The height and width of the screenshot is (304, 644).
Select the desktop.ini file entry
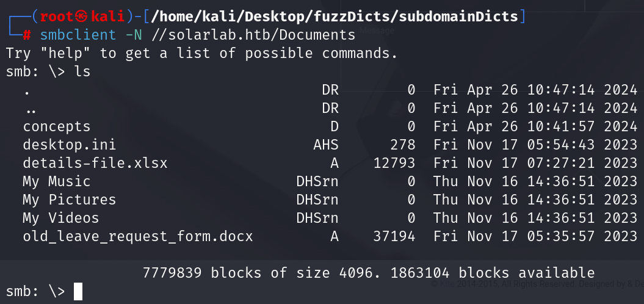(x=70, y=145)
